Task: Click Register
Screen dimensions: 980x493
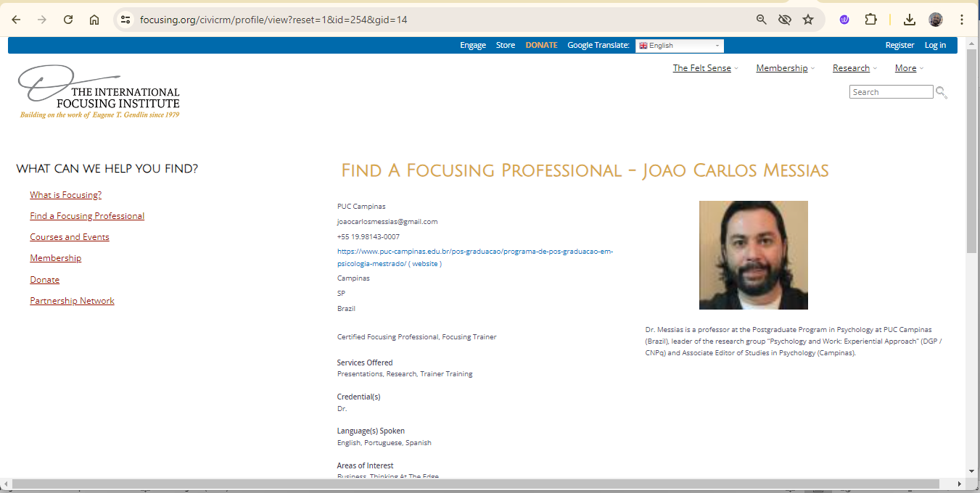Action: click(x=899, y=45)
